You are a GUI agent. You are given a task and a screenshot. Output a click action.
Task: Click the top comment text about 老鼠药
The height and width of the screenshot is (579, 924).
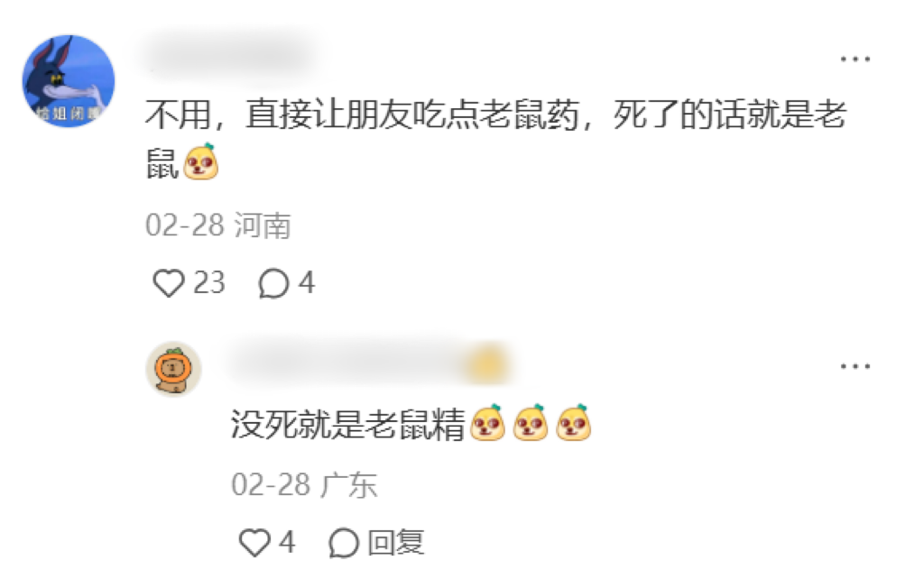[496, 138]
